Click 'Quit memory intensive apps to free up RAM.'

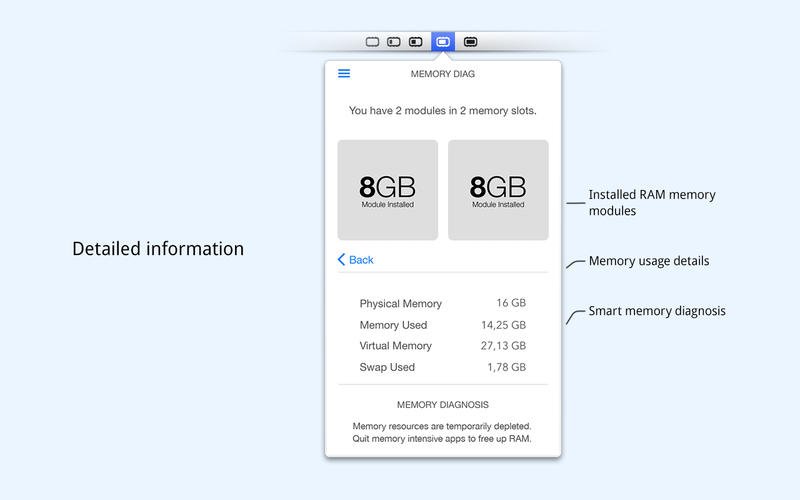[x=442, y=439]
